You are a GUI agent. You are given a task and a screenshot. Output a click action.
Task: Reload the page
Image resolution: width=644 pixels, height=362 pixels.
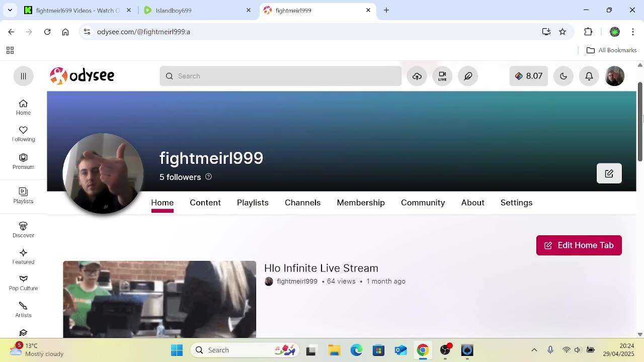pos(47,32)
